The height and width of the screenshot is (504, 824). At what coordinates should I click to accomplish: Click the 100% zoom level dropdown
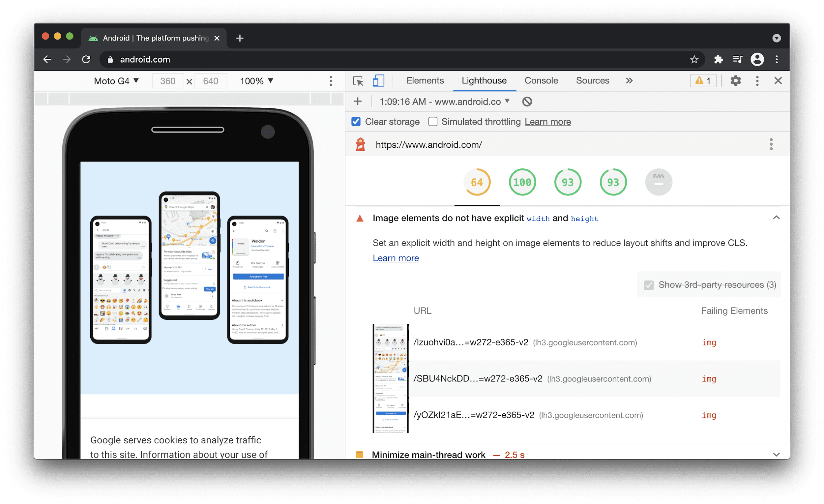256,81
